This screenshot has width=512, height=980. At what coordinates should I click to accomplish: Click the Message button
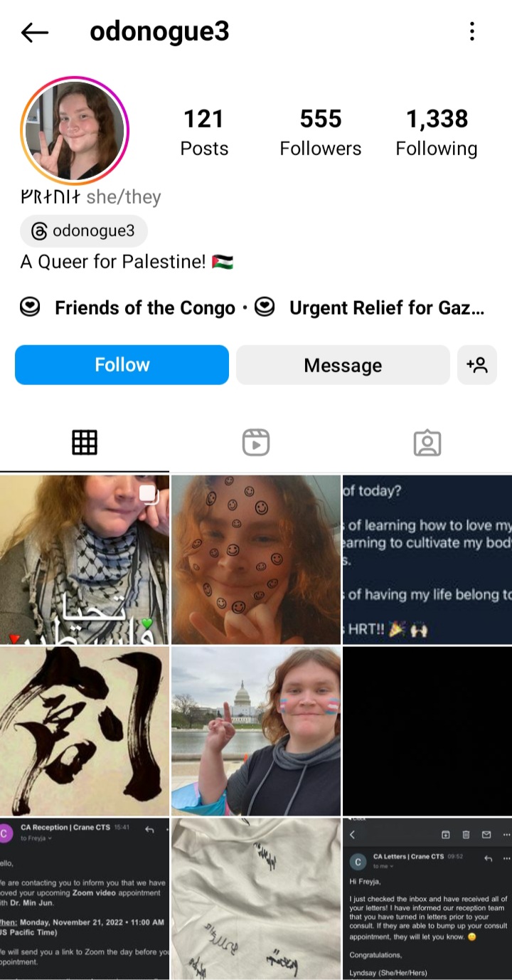coord(343,365)
